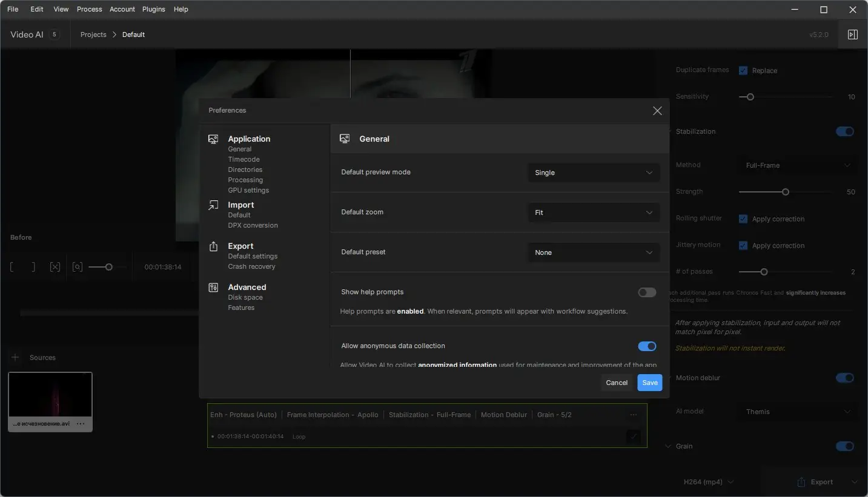Image resolution: width=868 pixels, height=497 pixels.
Task: Select the Features preferences page
Action: 241,308
